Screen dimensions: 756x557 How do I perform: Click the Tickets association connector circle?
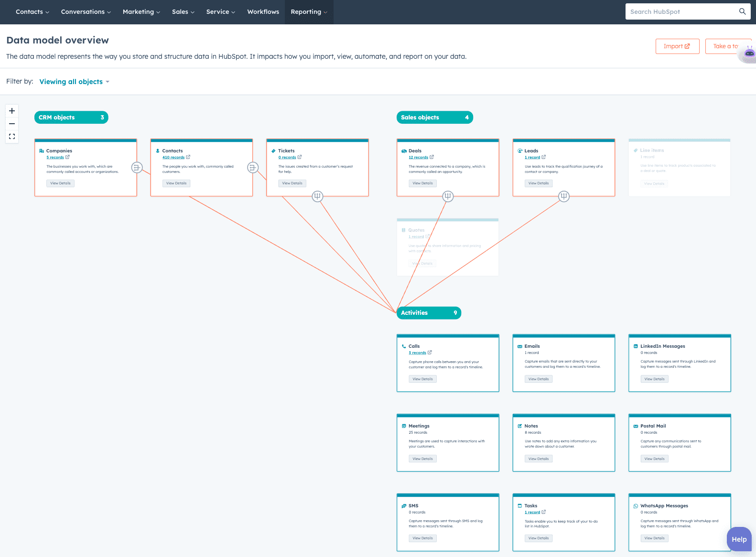317,196
